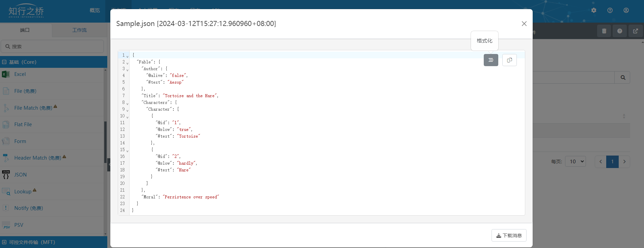Select the Lookup connector icon
This screenshot has height=248, width=644.
(6, 192)
